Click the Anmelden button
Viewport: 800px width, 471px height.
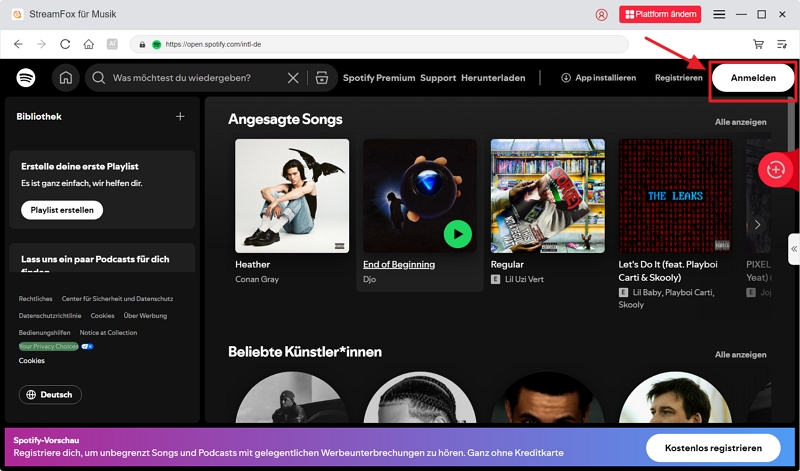(x=753, y=78)
